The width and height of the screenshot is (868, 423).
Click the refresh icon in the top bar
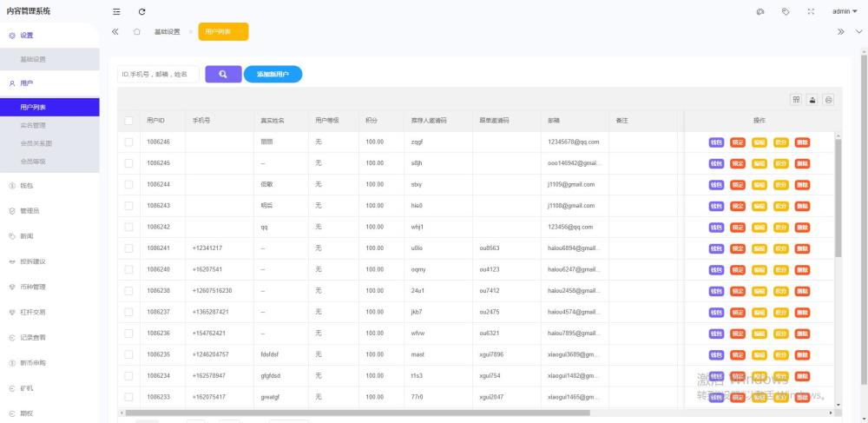(141, 11)
